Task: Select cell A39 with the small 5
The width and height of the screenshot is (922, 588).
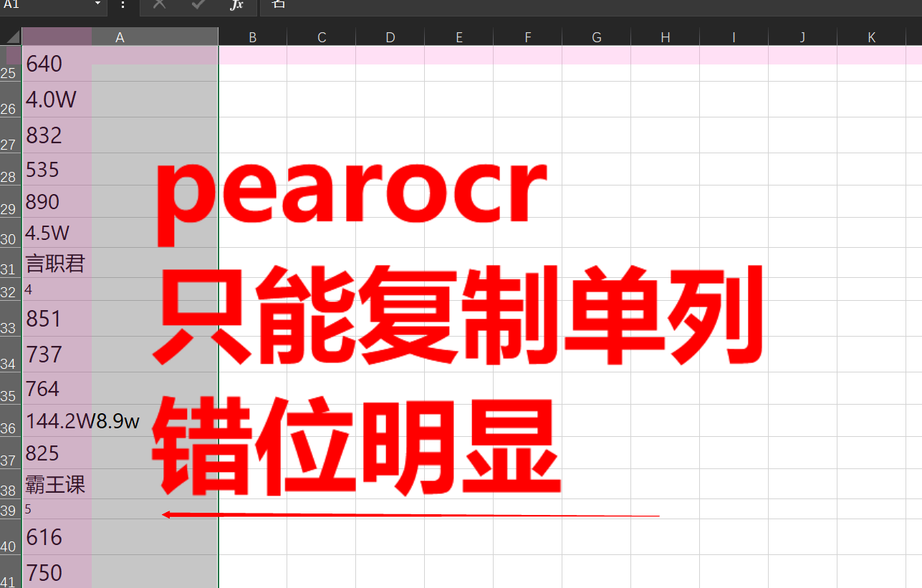Action: pos(120,509)
